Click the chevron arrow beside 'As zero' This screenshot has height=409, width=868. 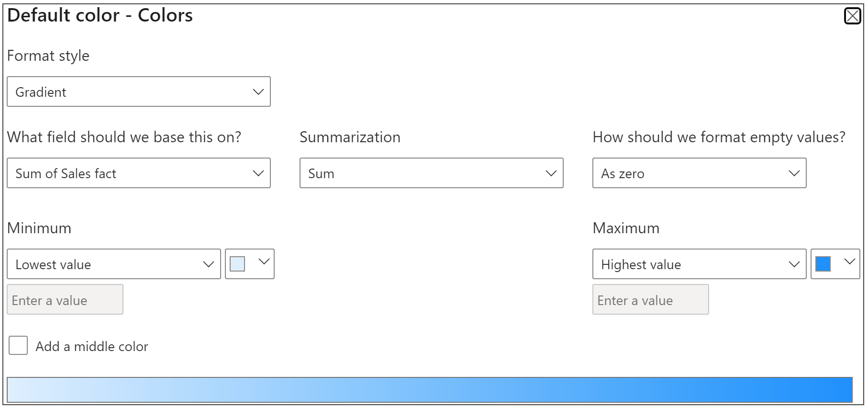click(x=794, y=173)
